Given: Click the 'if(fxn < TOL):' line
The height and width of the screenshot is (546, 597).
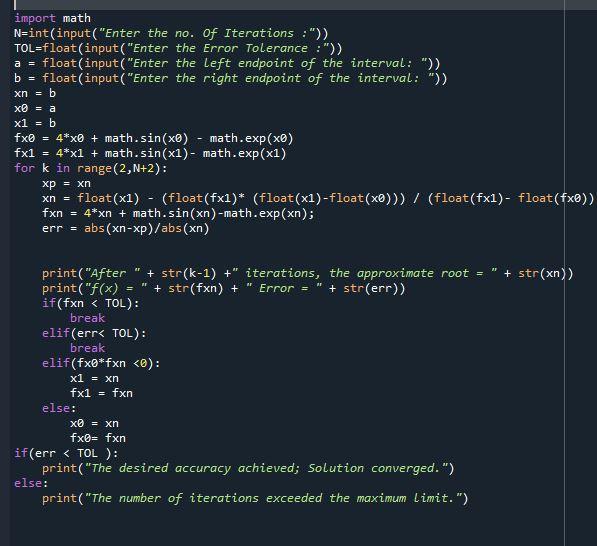Looking at the screenshot, I should click(91, 303).
